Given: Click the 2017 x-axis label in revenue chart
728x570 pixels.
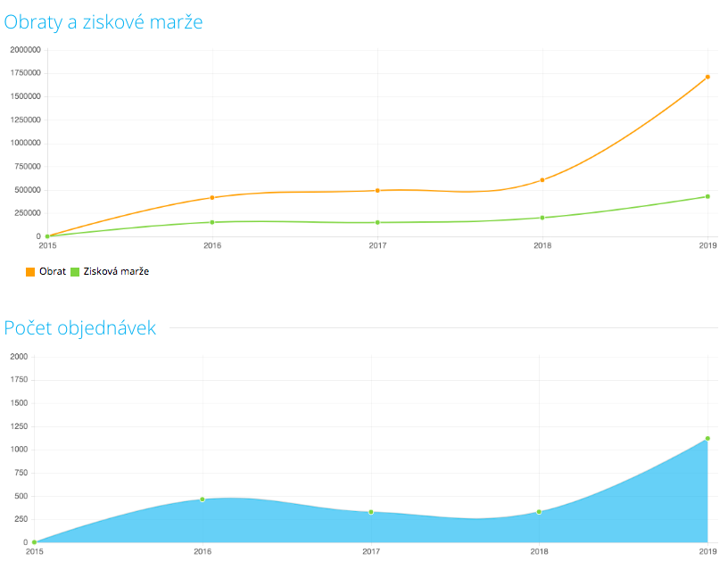Looking at the screenshot, I should (x=377, y=245).
